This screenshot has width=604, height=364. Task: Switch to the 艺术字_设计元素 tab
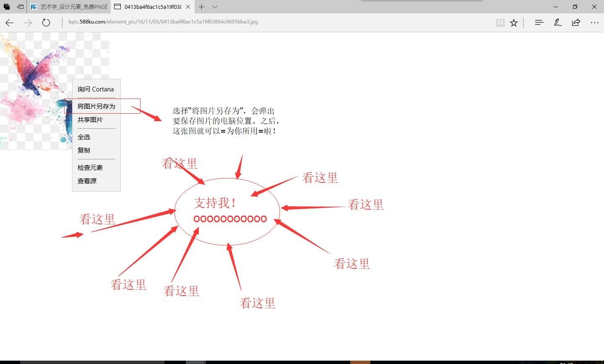pyautogui.click(x=67, y=7)
